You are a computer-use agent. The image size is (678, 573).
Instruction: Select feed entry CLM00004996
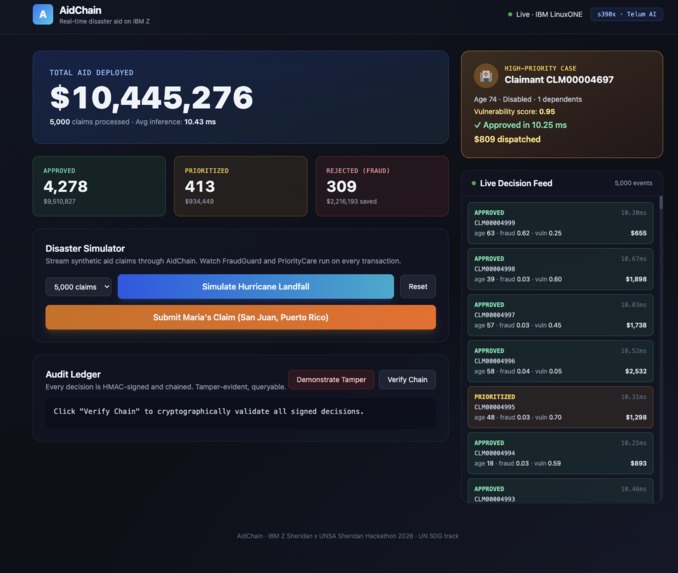pos(560,361)
